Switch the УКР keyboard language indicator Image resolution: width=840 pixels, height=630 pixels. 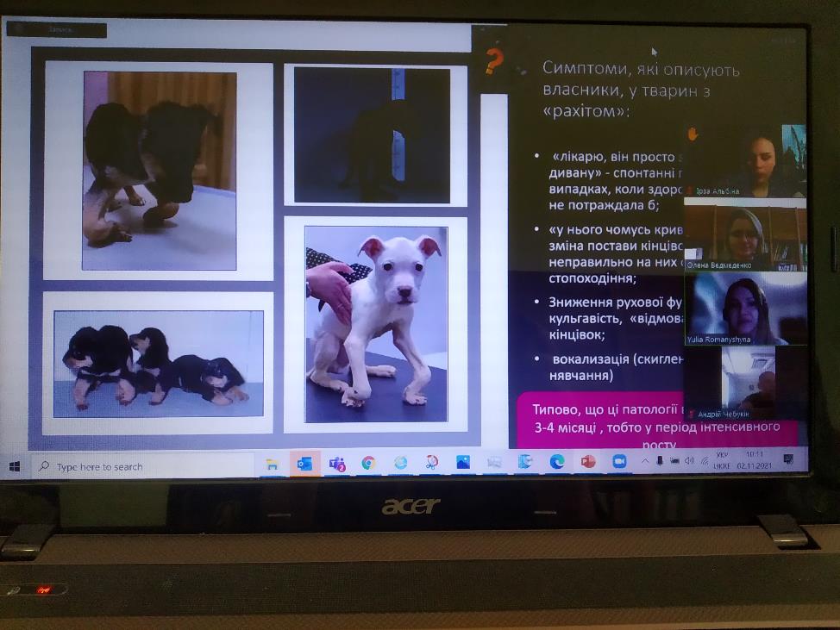[722, 460]
